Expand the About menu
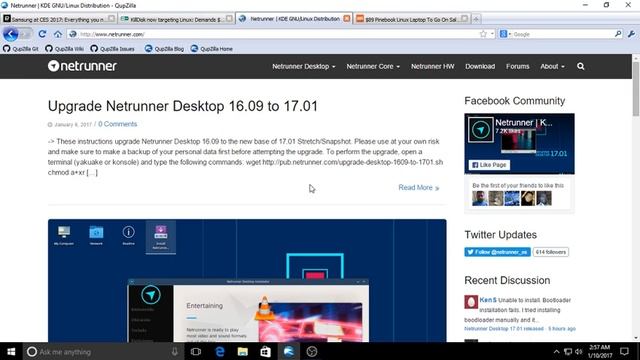Viewport: 640px width, 360px height. click(x=552, y=67)
